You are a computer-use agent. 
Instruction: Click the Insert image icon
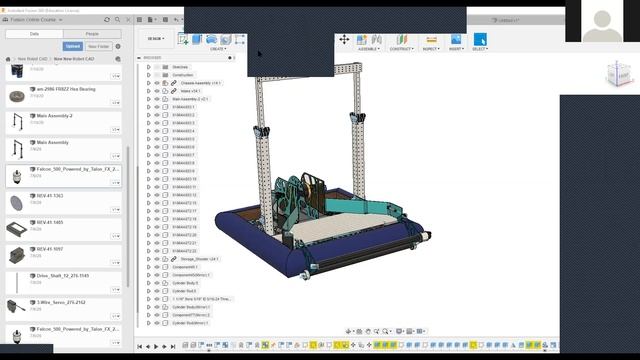456,40
